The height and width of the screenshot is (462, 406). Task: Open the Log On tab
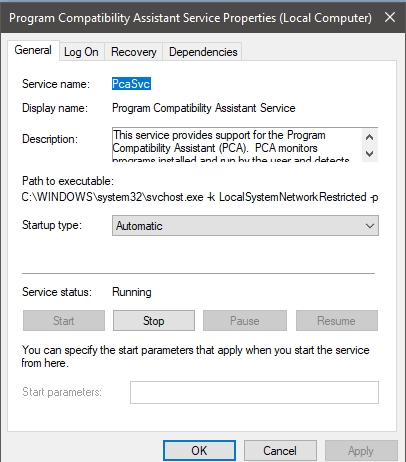tap(81, 52)
